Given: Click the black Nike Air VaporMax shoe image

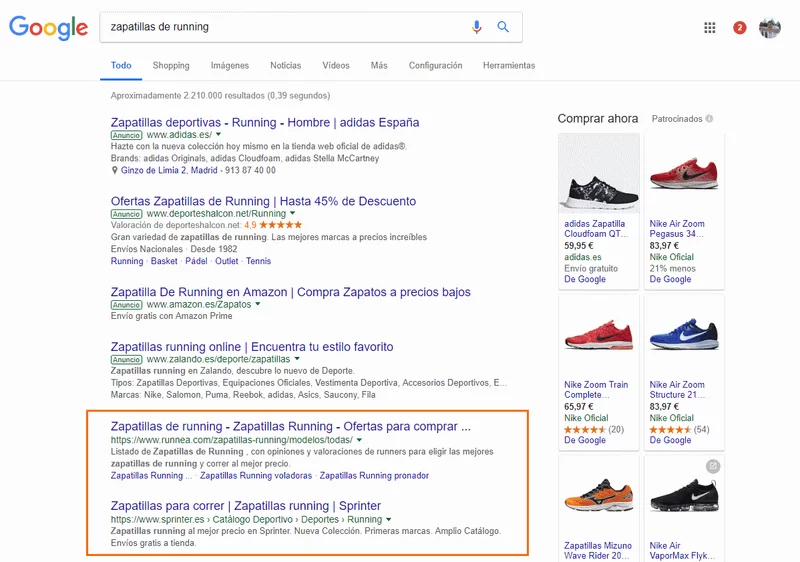Looking at the screenshot, I should pyautogui.click(x=684, y=496).
